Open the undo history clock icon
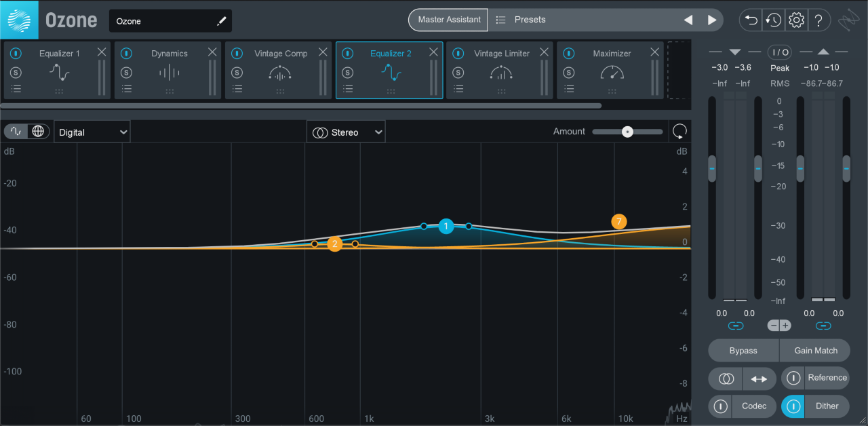The height and width of the screenshot is (426, 868). [x=774, y=20]
